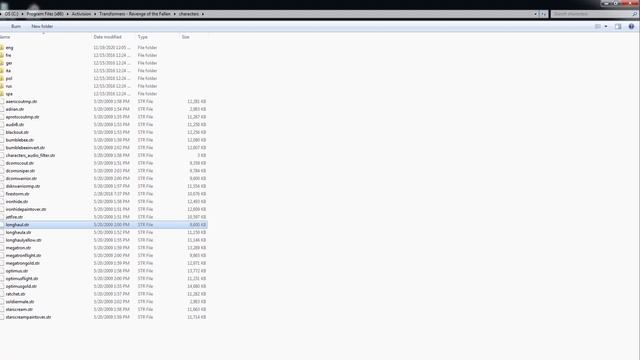Go to Program Files (x86) breadcrumb
640x360 pixels.
pos(45,14)
